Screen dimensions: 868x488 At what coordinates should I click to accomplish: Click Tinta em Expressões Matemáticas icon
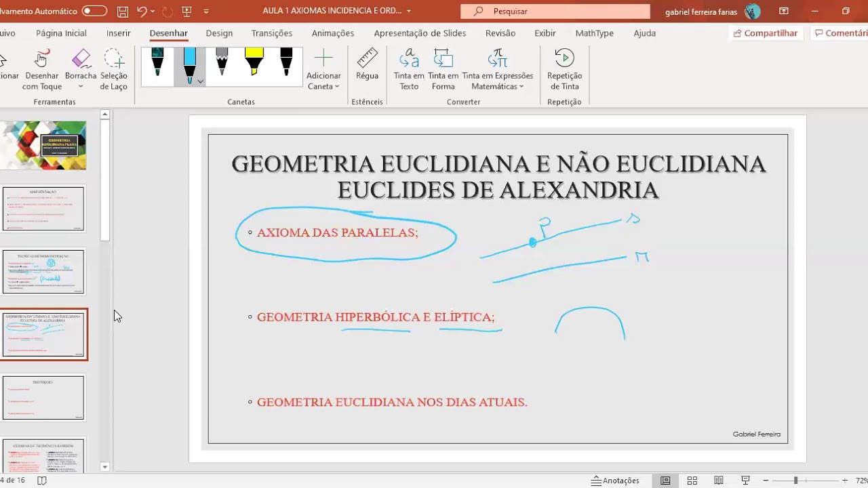pyautogui.click(x=498, y=59)
